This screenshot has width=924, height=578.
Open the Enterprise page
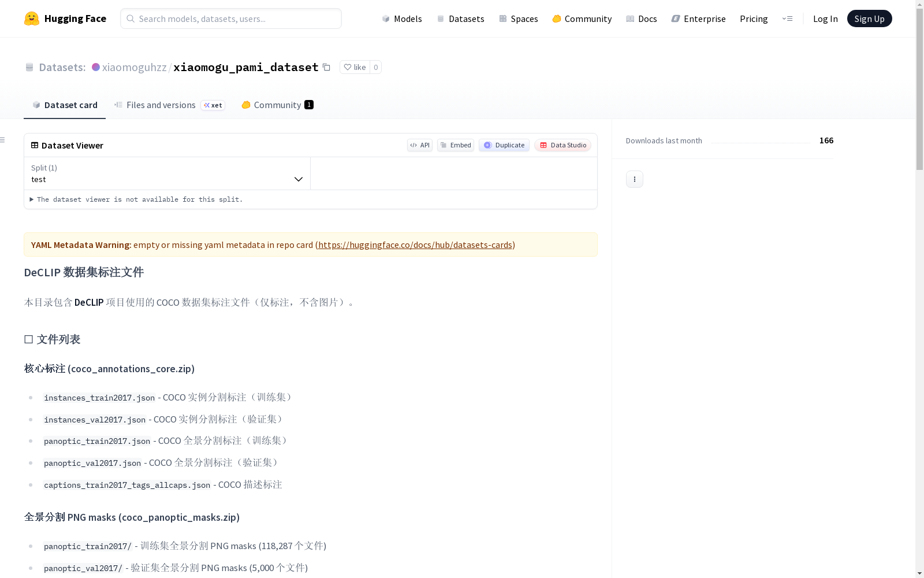(x=699, y=18)
